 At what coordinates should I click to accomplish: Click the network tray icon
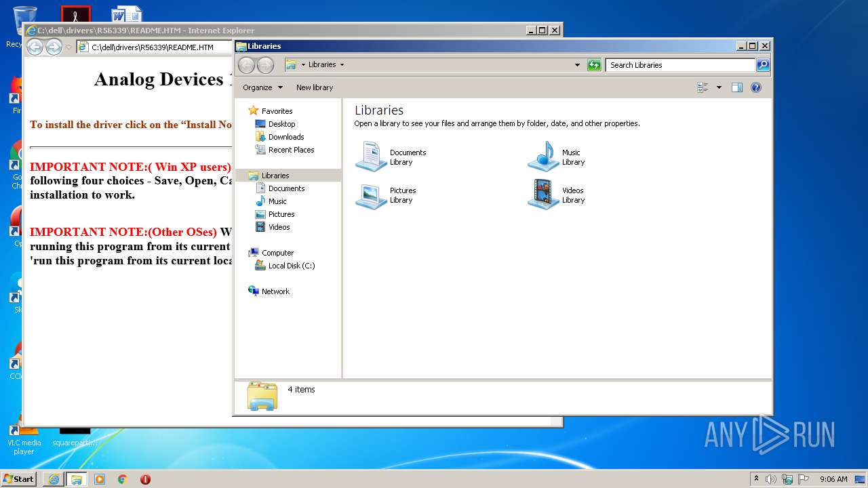pos(787,479)
